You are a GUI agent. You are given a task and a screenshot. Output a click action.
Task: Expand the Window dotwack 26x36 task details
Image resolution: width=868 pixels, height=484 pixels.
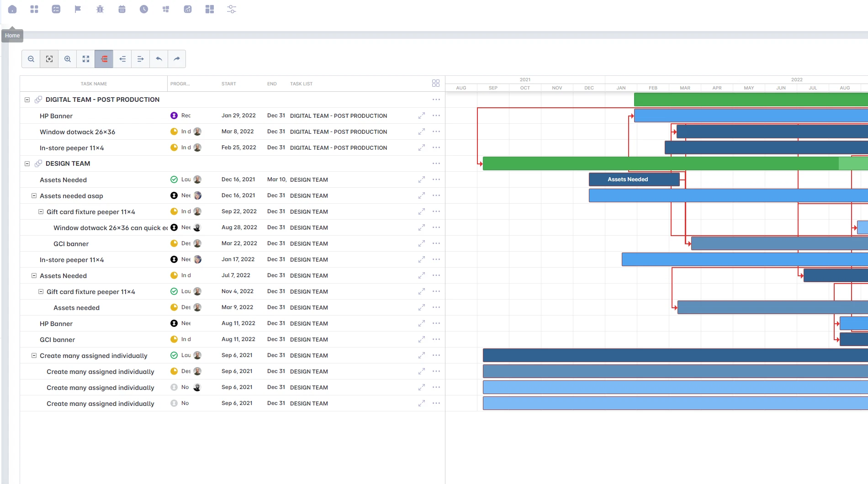pos(421,132)
